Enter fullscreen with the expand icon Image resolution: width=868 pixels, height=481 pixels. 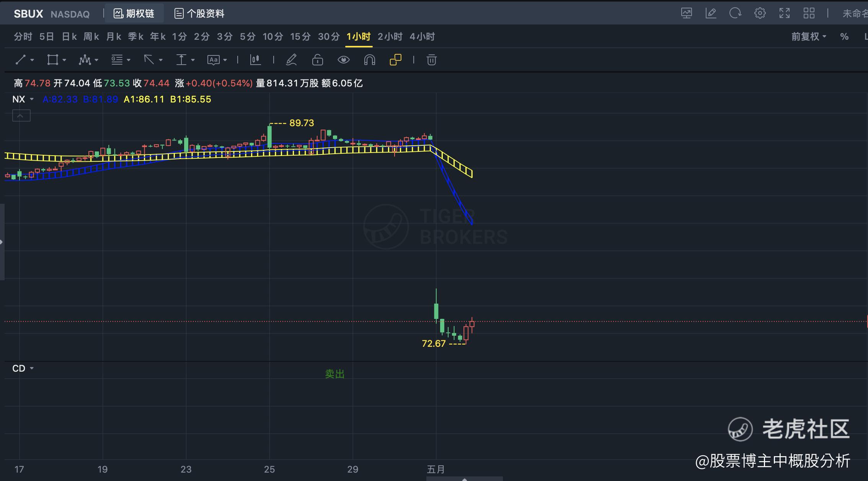point(784,13)
